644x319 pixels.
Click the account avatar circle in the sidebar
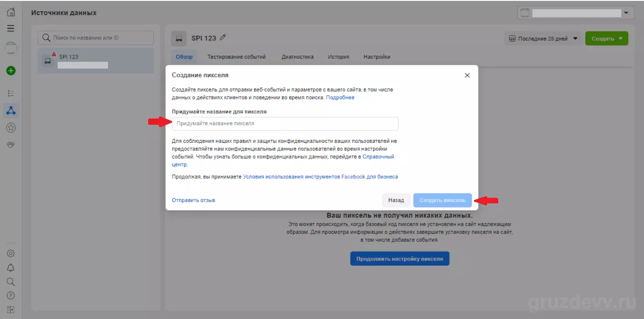pyautogui.click(x=11, y=48)
